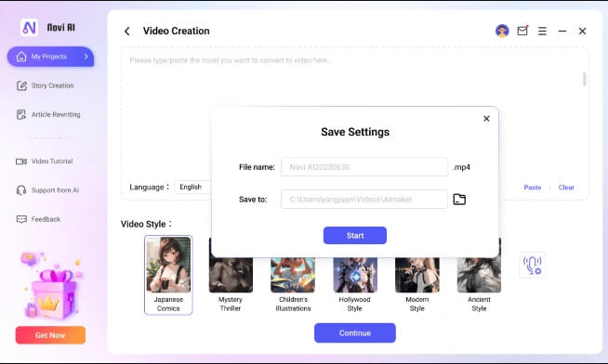This screenshot has width=608, height=364.
Task: Open the user profile avatar
Action: (x=502, y=31)
